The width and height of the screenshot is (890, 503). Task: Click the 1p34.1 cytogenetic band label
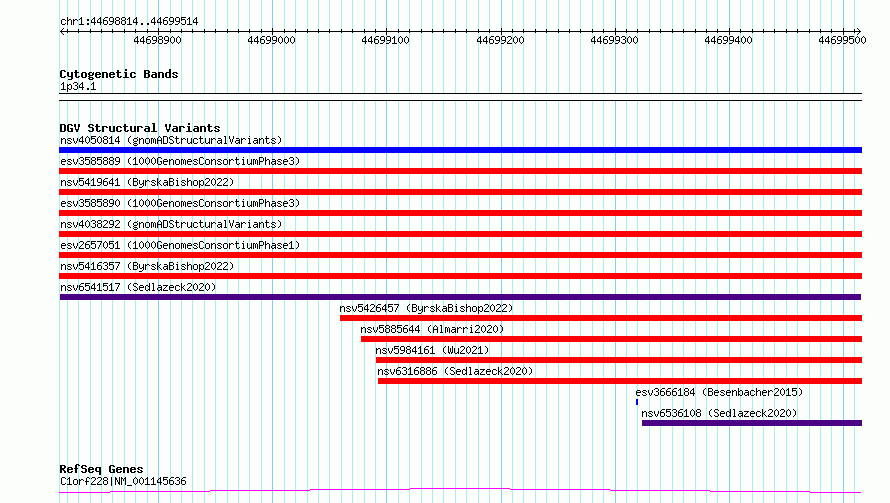[78, 86]
